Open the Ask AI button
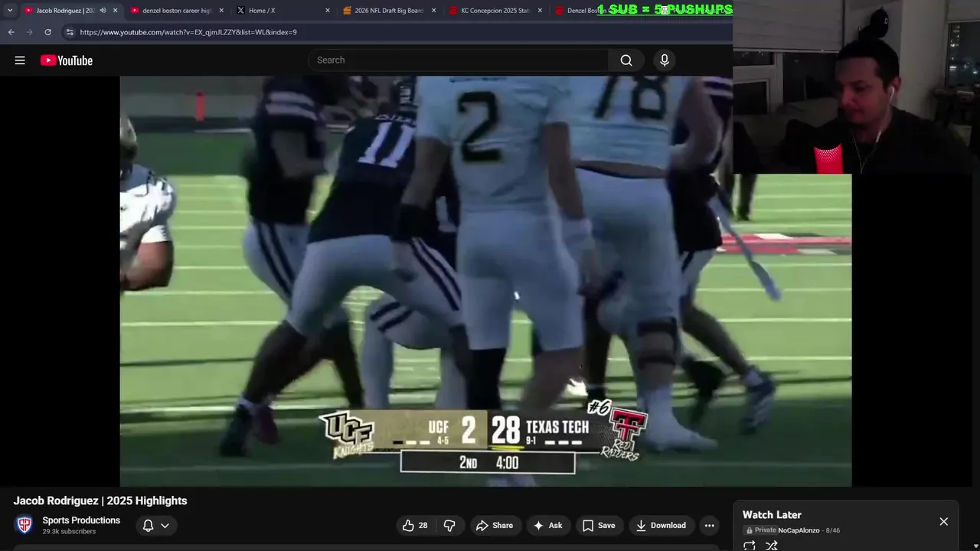The height and width of the screenshot is (551, 980). pyautogui.click(x=548, y=526)
